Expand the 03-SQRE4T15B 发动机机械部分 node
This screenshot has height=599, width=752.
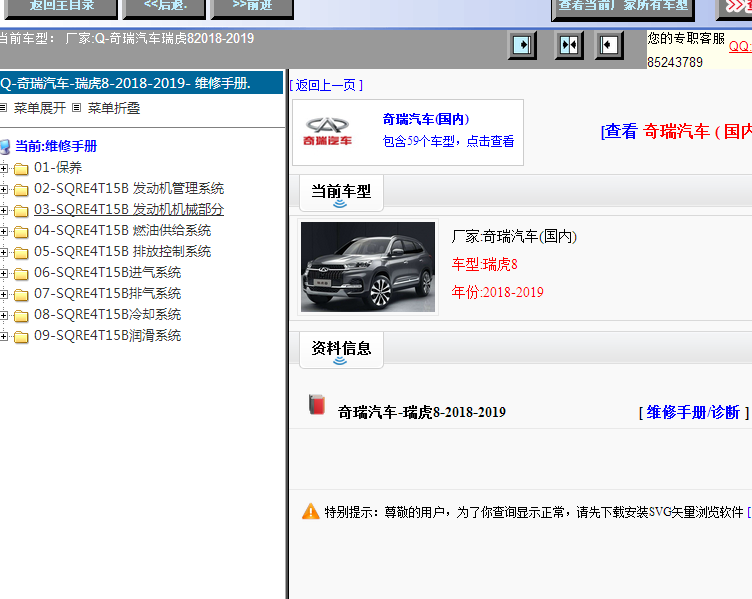[4, 211]
